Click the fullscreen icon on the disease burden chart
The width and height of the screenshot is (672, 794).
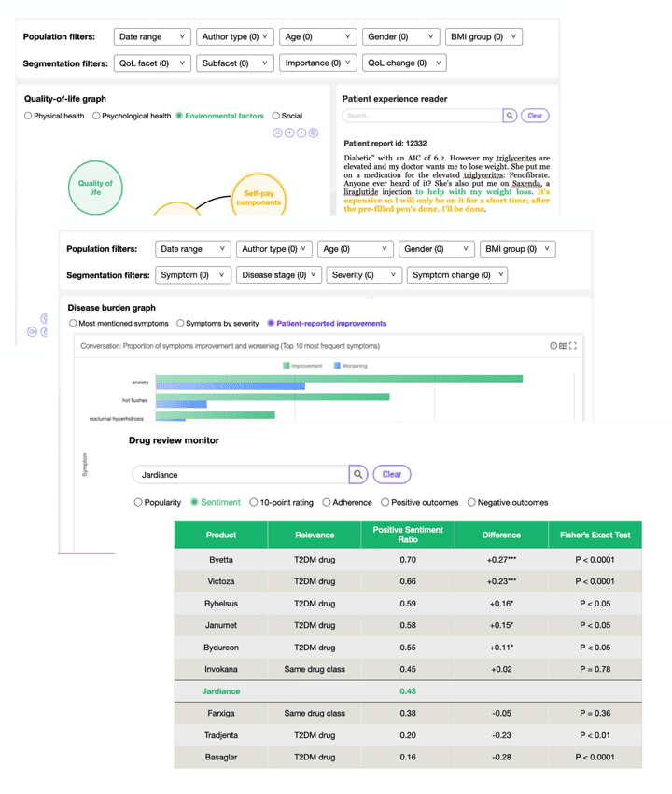pos(573,346)
